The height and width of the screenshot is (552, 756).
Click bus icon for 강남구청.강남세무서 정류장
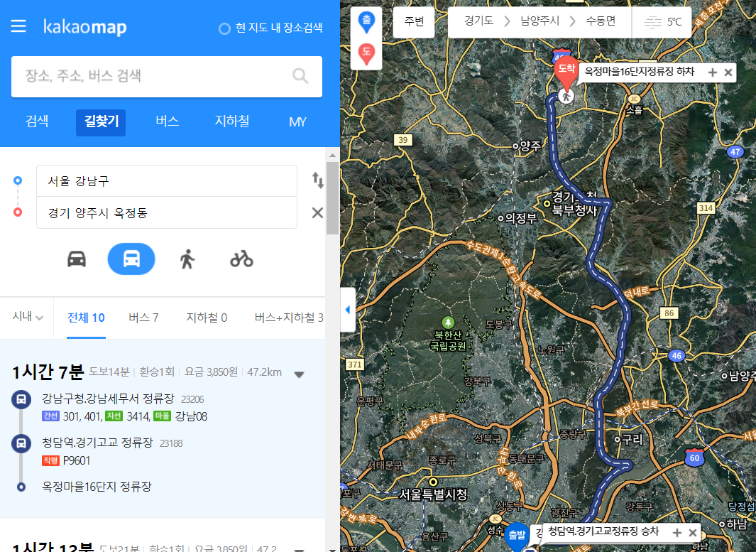pyautogui.click(x=21, y=399)
